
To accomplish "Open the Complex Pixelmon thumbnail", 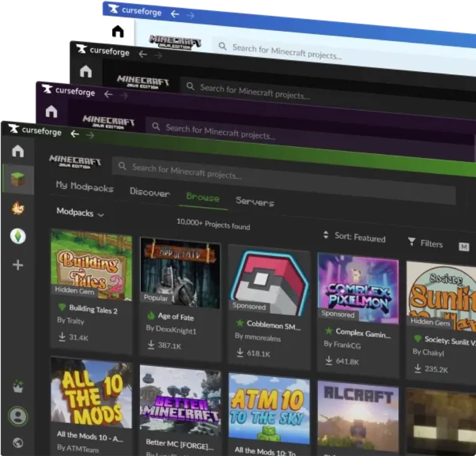I will (358, 289).
